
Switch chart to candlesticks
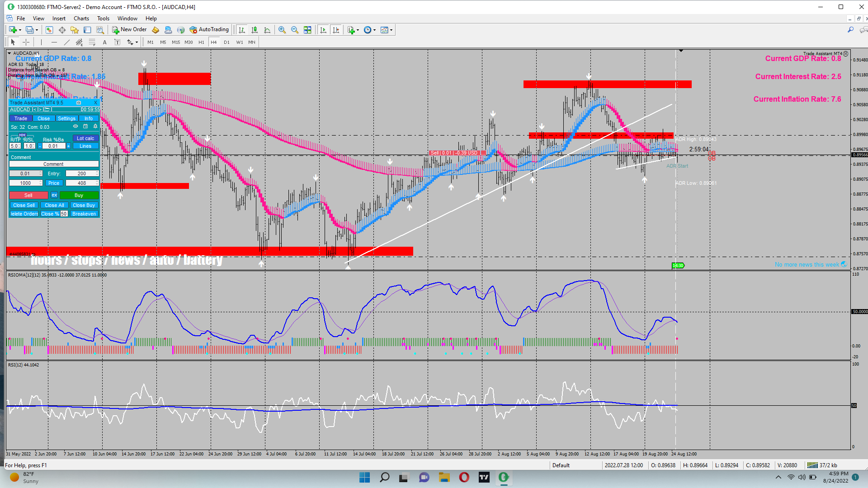[x=255, y=30]
